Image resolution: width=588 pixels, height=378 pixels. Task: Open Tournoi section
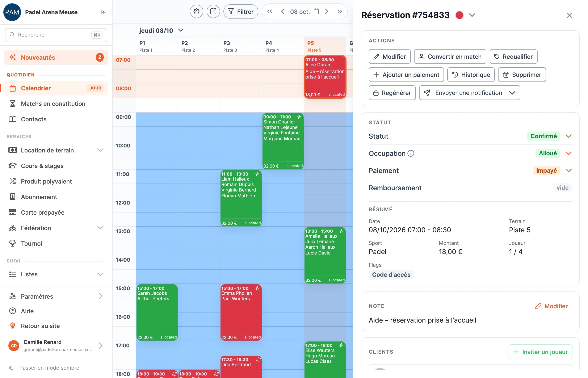[56, 243]
